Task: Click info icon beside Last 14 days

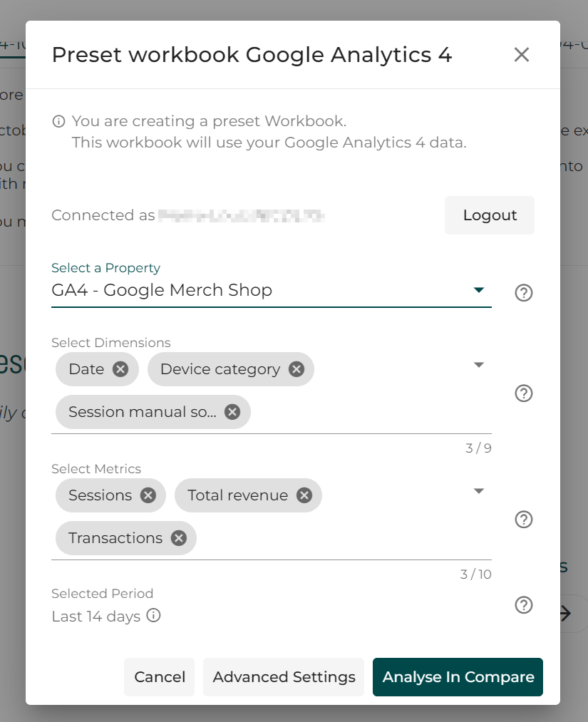Action: (153, 615)
